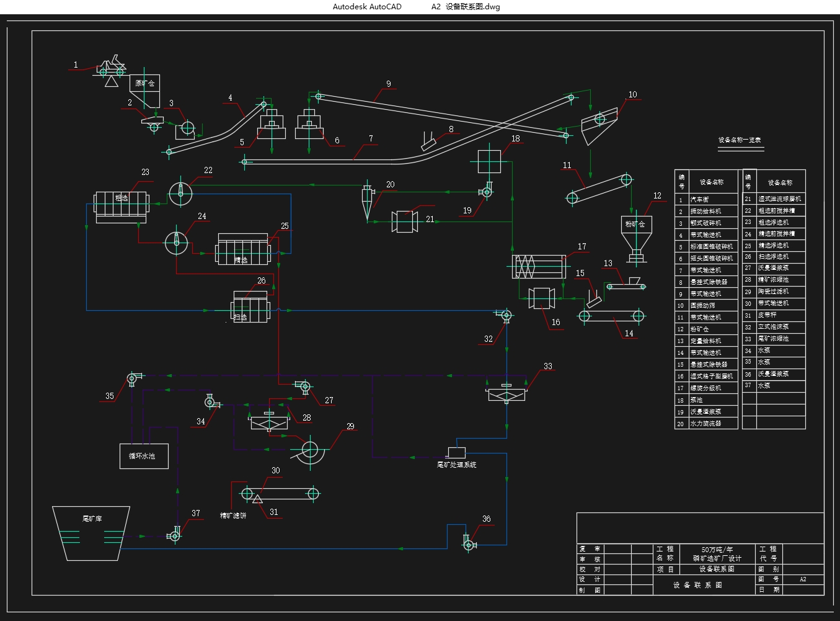The image size is (840, 621).
Task: Select '定量给料机' in the equipment table
Action: tap(706, 341)
